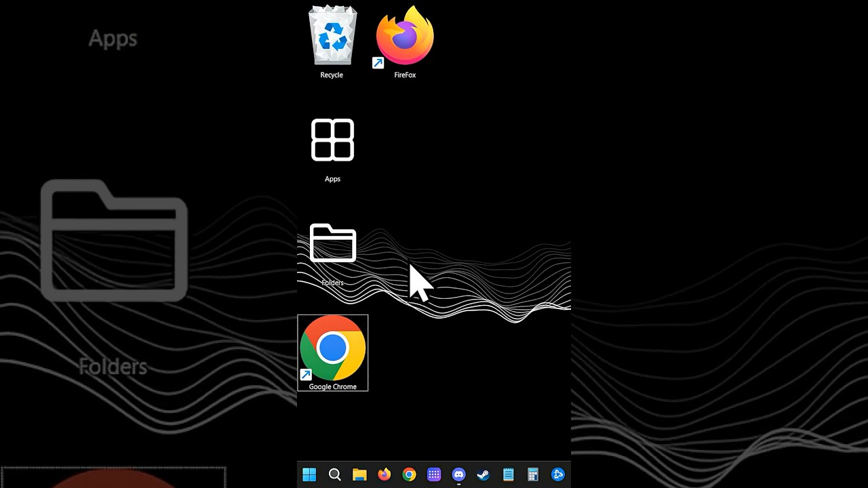Launch Chrome from the taskbar
The image size is (868, 488).
(x=409, y=474)
